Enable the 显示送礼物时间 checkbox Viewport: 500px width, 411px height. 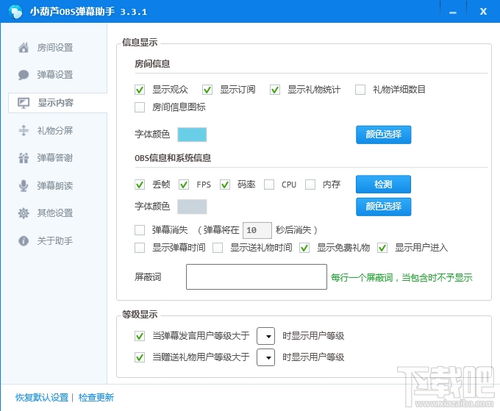pyautogui.click(x=218, y=248)
